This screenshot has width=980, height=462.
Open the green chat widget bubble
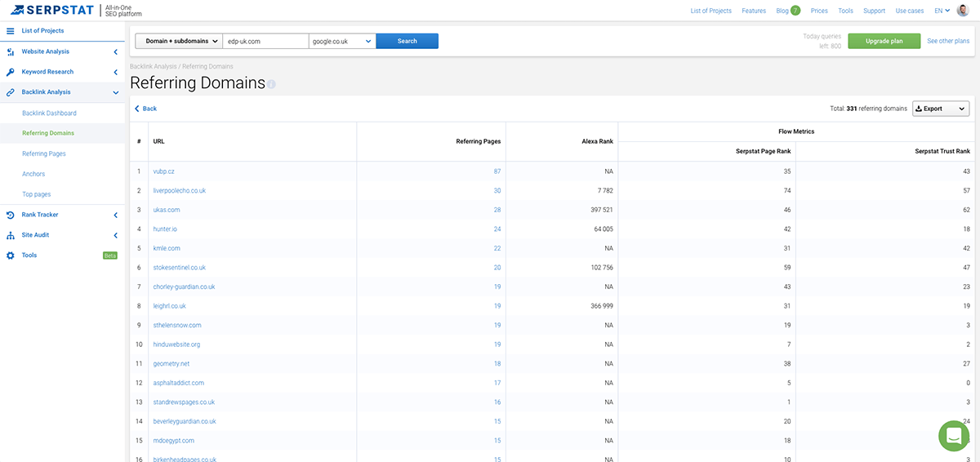(x=953, y=436)
